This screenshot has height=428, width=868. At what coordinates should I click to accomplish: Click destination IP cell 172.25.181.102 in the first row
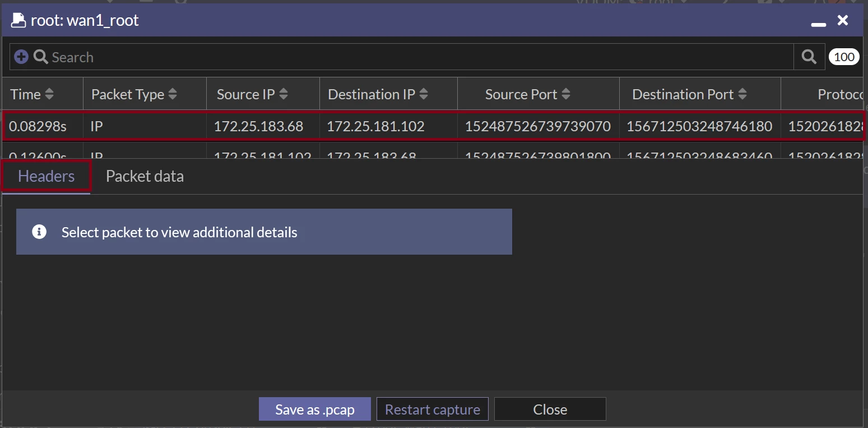click(x=375, y=126)
